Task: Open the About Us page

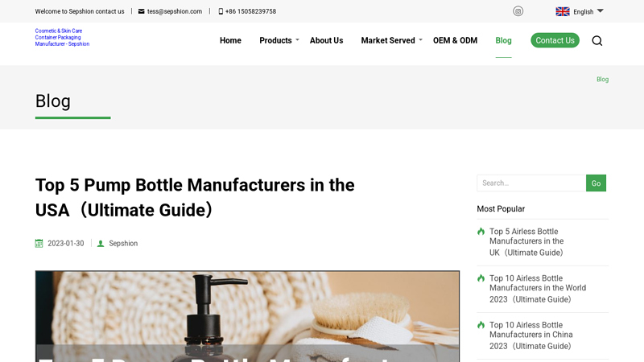Action: point(327,41)
